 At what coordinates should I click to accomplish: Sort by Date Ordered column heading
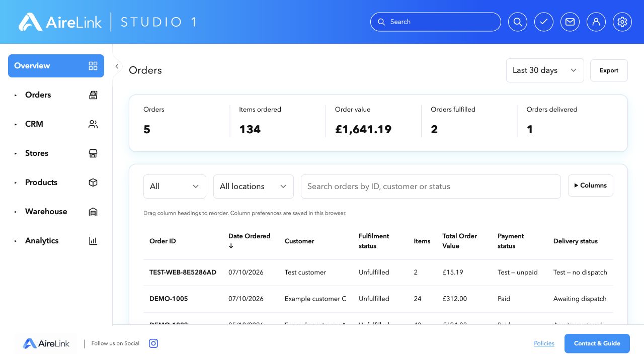click(250, 241)
